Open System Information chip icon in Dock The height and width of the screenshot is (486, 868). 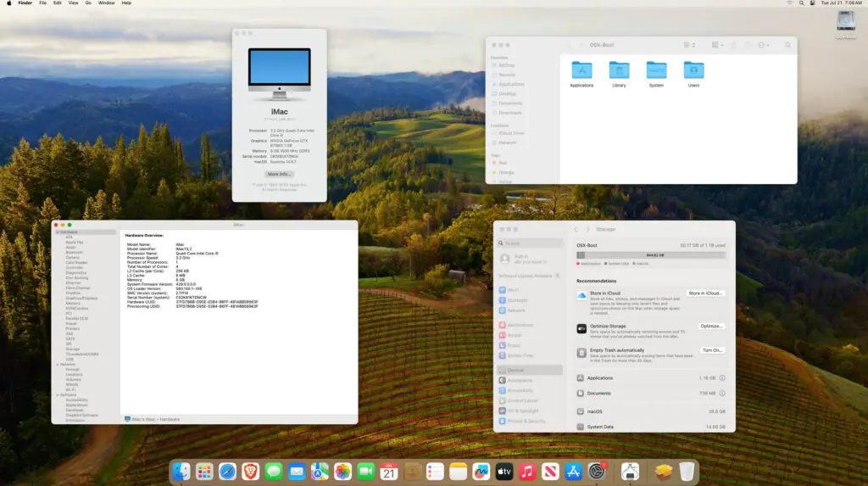pyautogui.click(x=630, y=472)
